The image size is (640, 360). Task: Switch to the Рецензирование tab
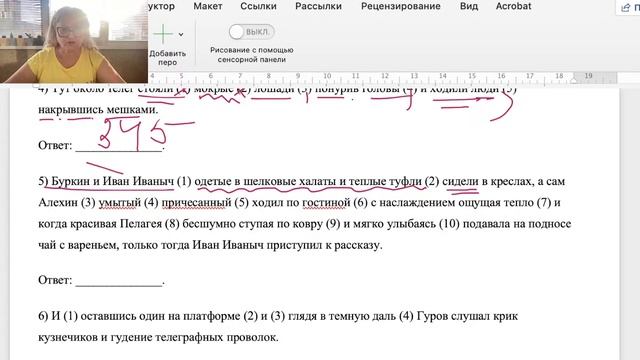[401, 6]
